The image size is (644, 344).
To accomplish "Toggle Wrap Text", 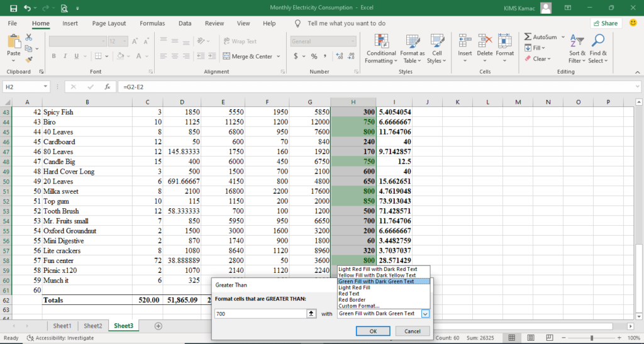I will point(240,41).
